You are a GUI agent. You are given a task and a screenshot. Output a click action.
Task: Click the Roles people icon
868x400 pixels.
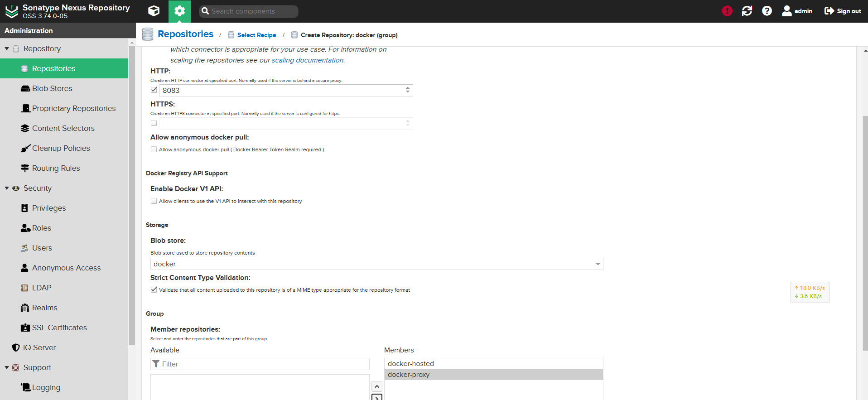point(25,228)
